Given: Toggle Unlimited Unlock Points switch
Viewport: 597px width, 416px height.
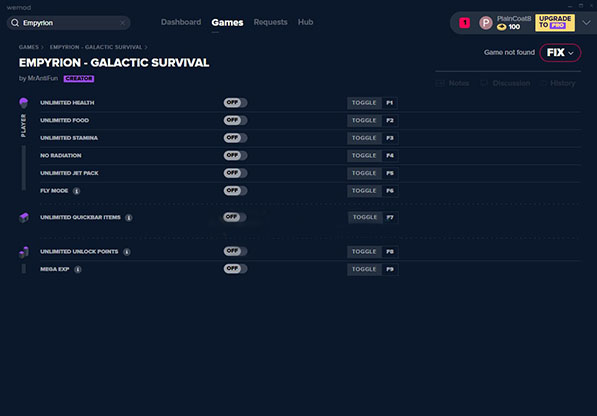Looking at the screenshot, I should (x=235, y=251).
